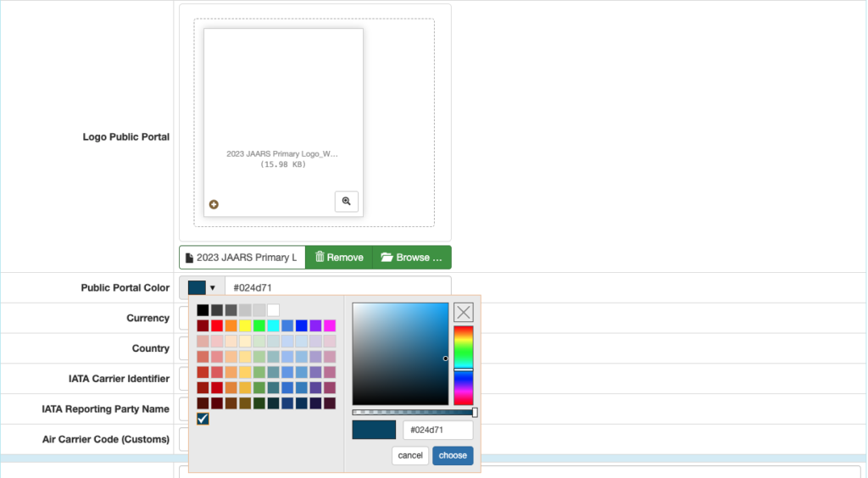Image resolution: width=868 pixels, height=478 pixels.
Task: Pick the black swatch from the palette
Action: [203, 310]
